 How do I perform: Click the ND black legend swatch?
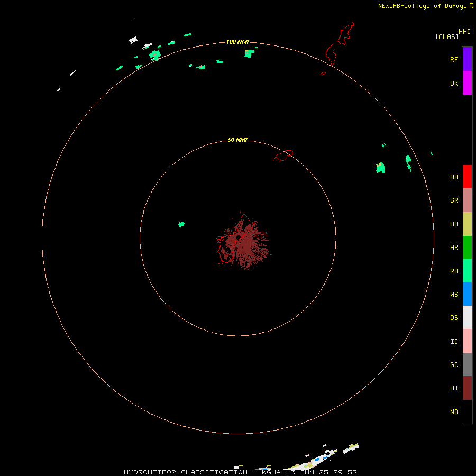(x=467, y=411)
